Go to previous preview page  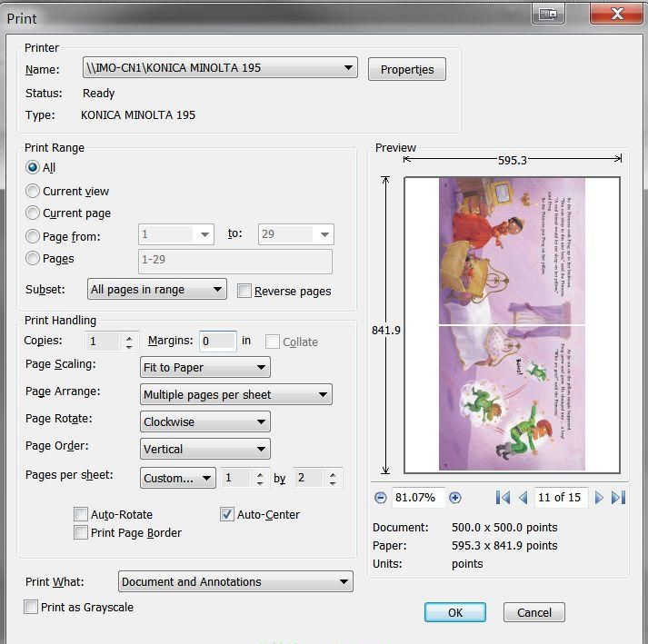[523, 498]
